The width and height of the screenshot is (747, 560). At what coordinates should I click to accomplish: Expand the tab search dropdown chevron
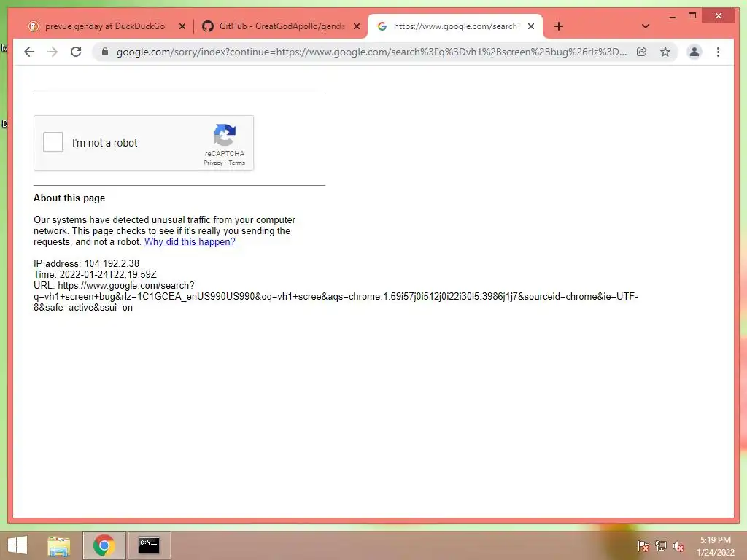coord(646,26)
